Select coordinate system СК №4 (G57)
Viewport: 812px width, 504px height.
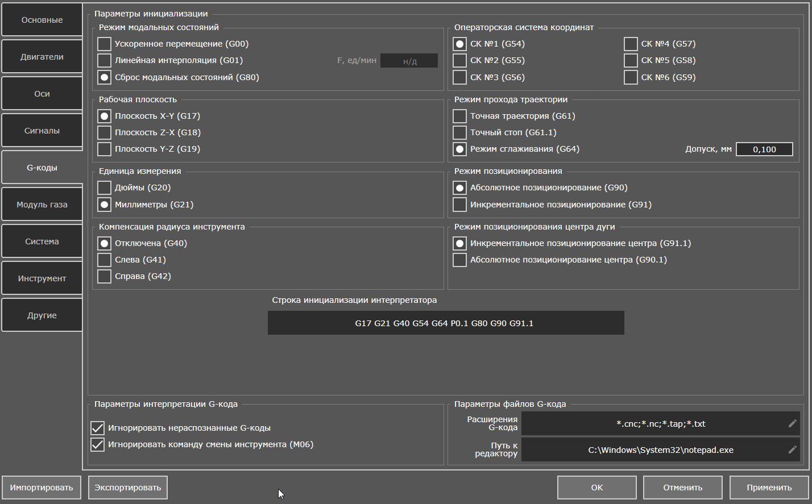631,44
